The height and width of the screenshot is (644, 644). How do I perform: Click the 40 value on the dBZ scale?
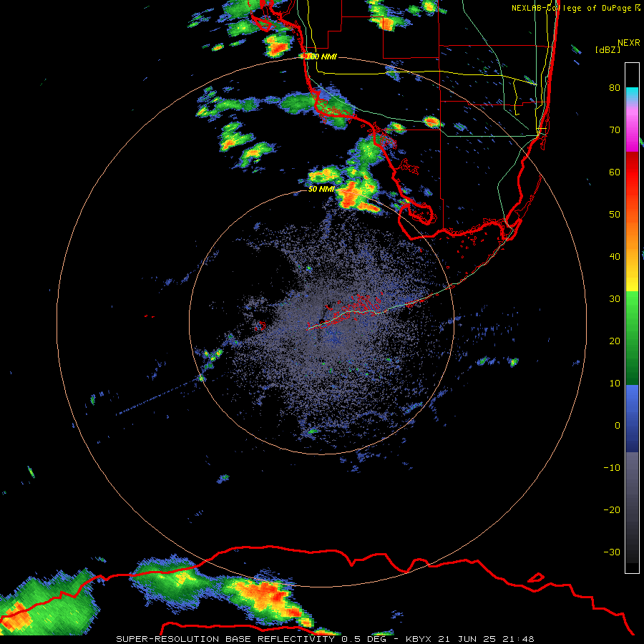pyautogui.click(x=615, y=256)
